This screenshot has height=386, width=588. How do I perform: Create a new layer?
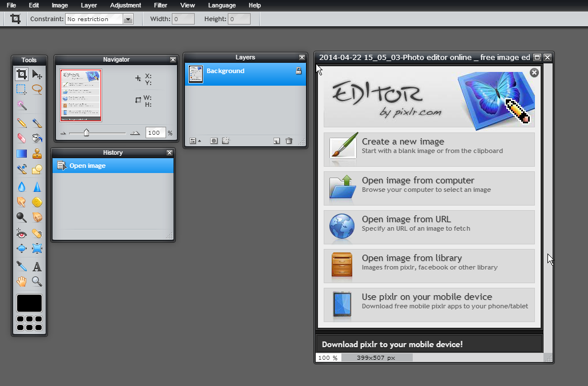tap(276, 140)
